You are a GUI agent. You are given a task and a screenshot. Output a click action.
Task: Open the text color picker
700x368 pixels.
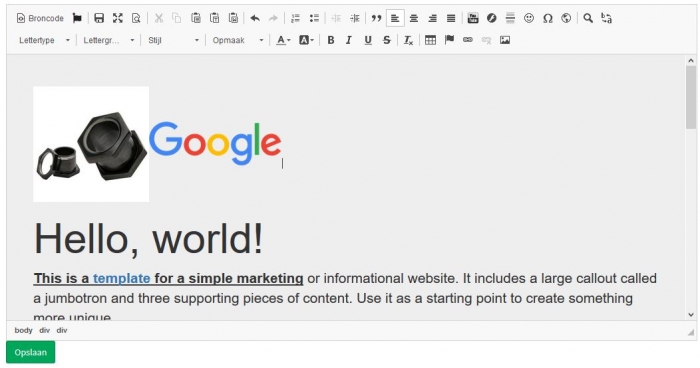click(283, 40)
